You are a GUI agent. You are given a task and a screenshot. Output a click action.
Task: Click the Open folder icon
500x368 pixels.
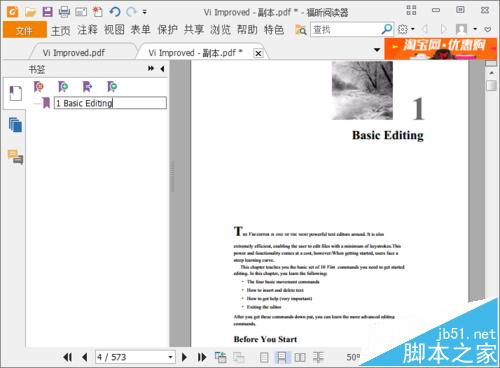30,12
